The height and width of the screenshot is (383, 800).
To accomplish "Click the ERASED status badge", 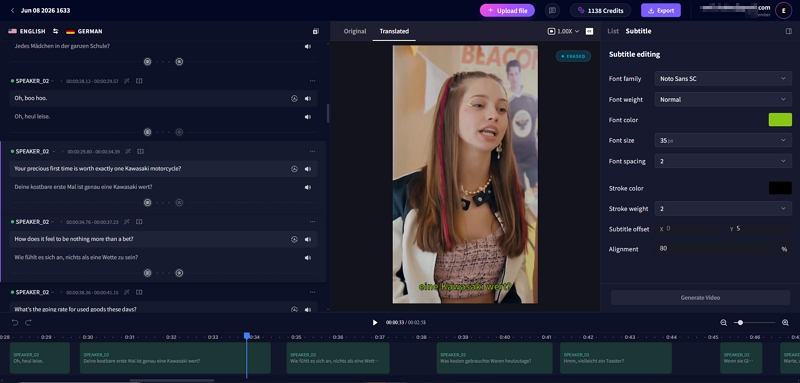I will [573, 56].
